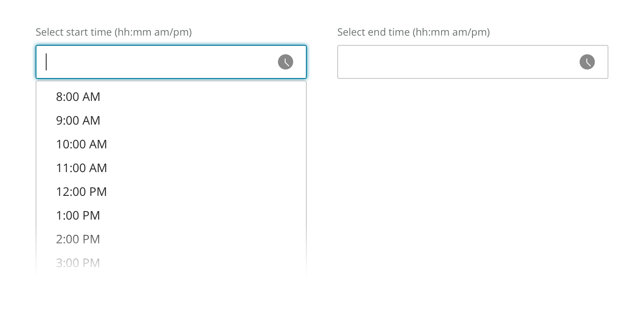644x312 pixels.
Task: Choose 9:00 AM as start time
Action: pyautogui.click(x=78, y=120)
